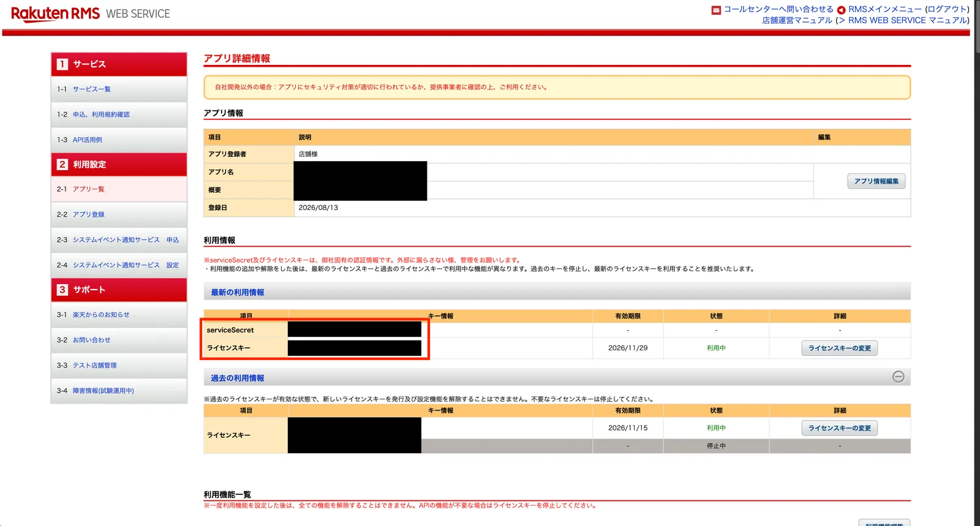Open 3-4 障害情報(試験運用中) menu item
This screenshot has height=526, width=980.
[119, 391]
